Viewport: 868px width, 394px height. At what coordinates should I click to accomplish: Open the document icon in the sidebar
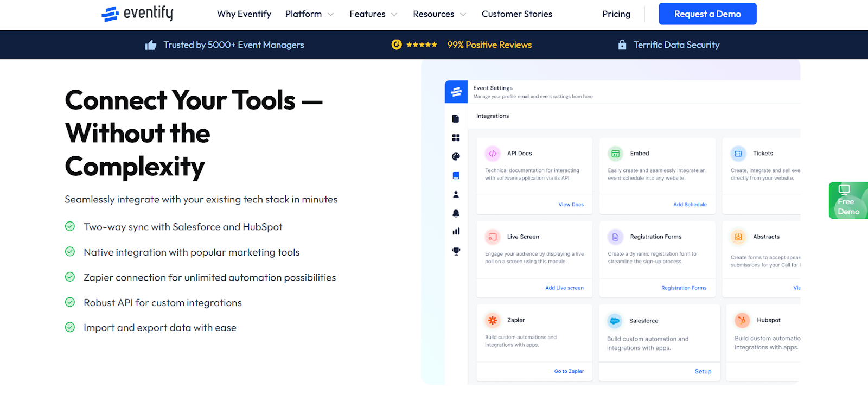click(x=456, y=119)
